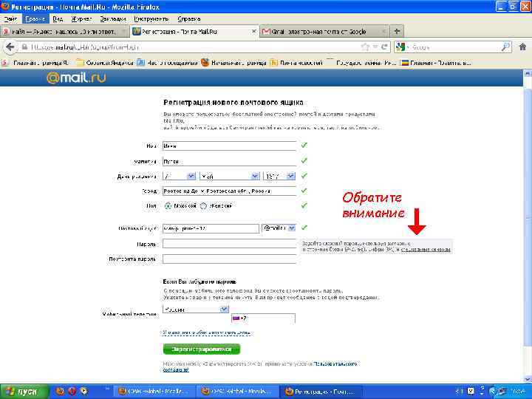Open the Справка menu
Viewport: 532px width, 399px height.
189,19
